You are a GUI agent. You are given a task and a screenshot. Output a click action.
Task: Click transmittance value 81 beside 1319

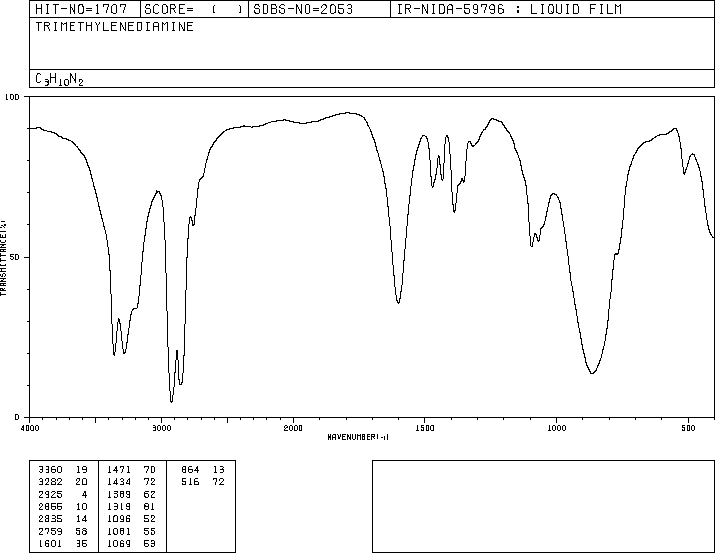point(150,506)
